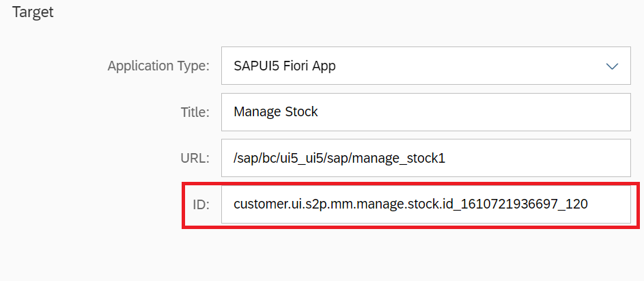Click the 'Manage Stock' text in Title
644x281 pixels.
click(275, 111)
